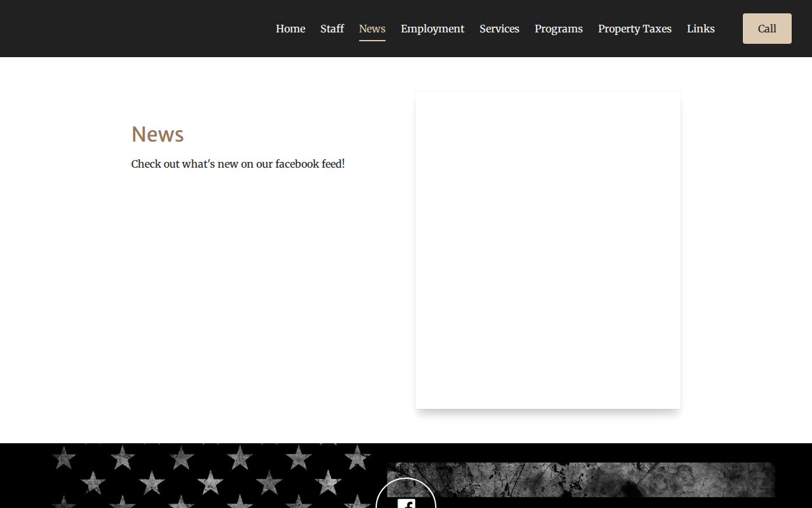The height and width of the screenshot is (508, 812).
Task: Visit the Property Taxes page
Action: pyautogui.click(x=635, y=29)
